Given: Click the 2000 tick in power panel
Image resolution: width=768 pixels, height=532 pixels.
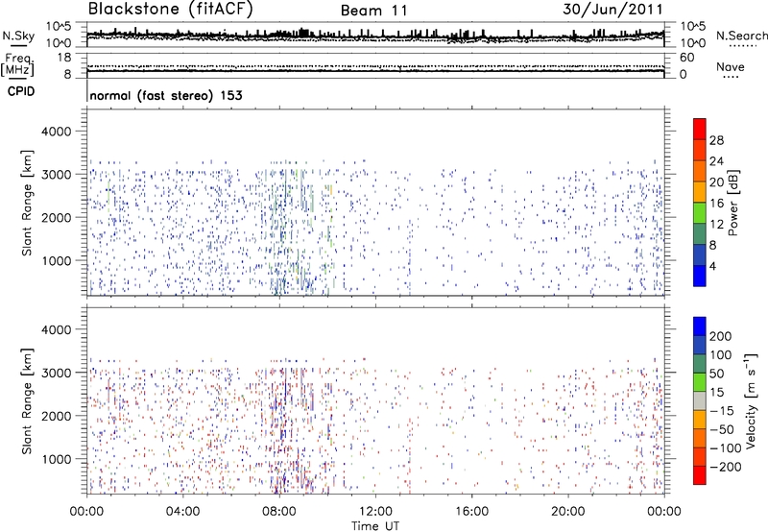Looking at the screenshot, I should pyautogui.click(x=57, y=217).
